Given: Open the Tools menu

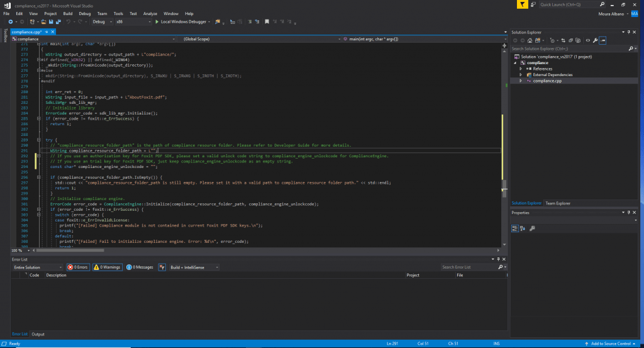Looking at the screenshot, I should pos(118,14).
